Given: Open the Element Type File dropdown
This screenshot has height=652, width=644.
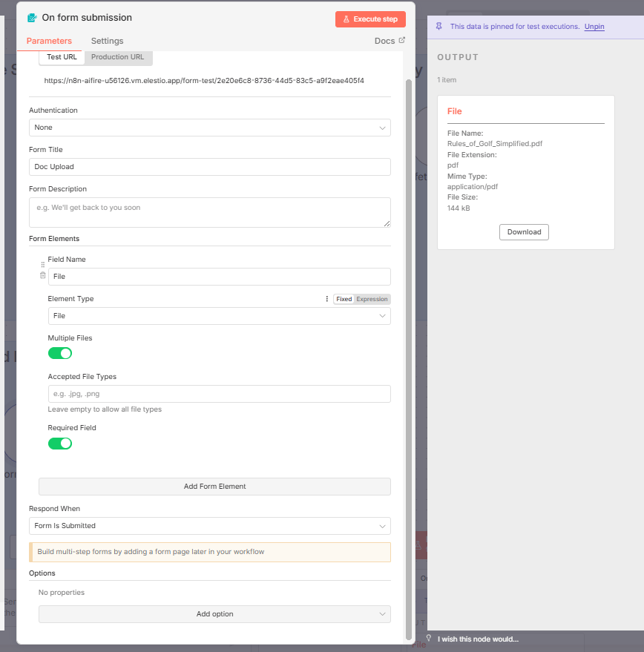Looking at the screenshot, I should pos(220,316).
